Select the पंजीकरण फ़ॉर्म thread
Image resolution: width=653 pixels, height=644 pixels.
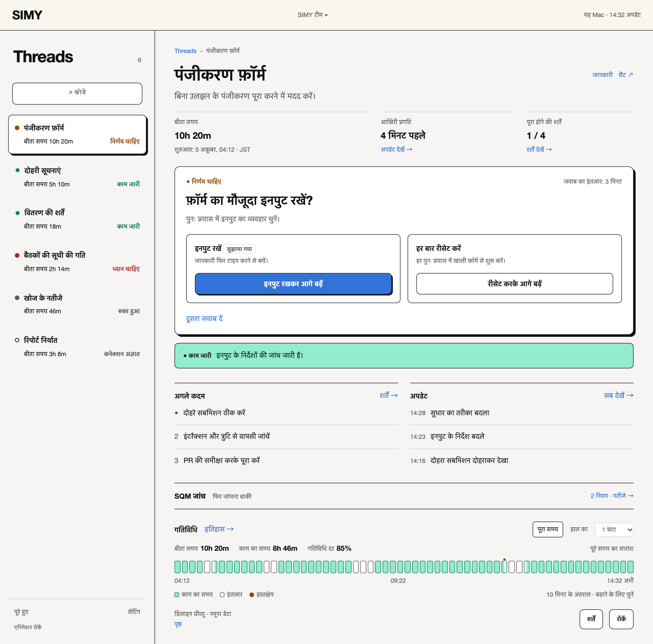pos(77,135)
